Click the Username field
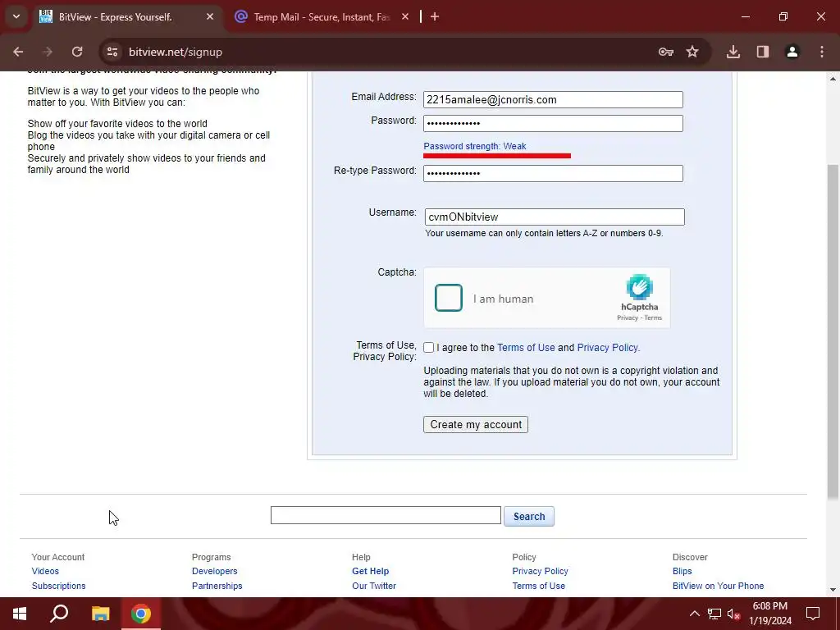This screenshot has height=630, width=840. click(x=555, y=217)
